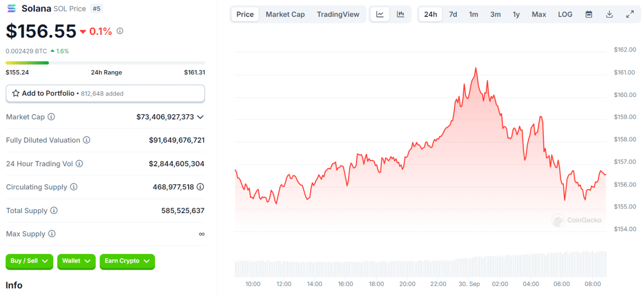Switch to the Price chart tab
The height and width of the screenshot is (294, 644).
click(x=245, y=14)
